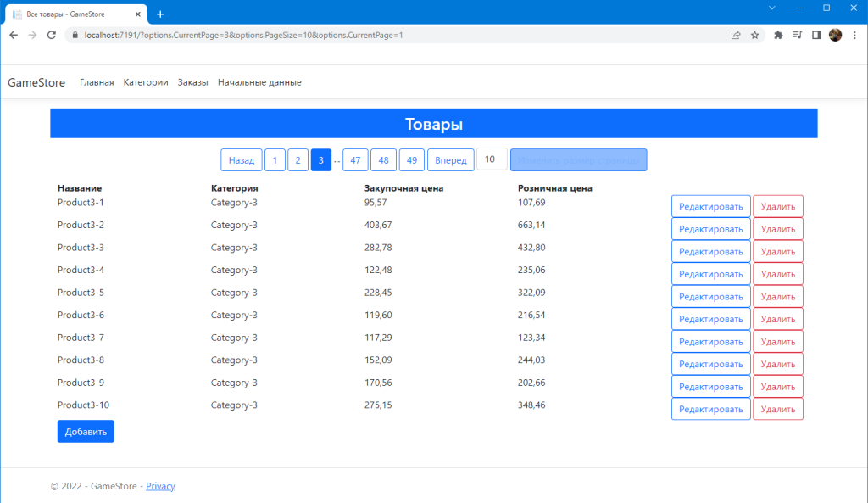Open the Extensions puzzle icon
This screenshot has height=503, width=868.
click(x=779, y=35)
